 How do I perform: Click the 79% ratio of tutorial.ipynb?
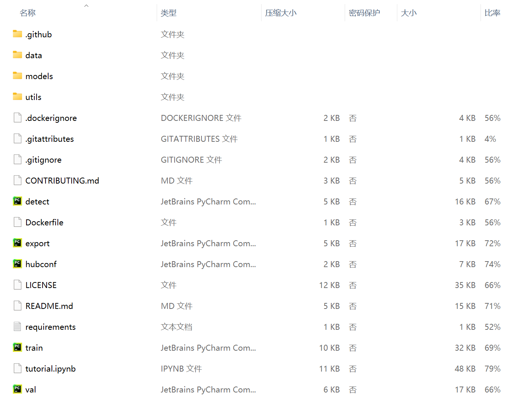(x=492, y=369)
